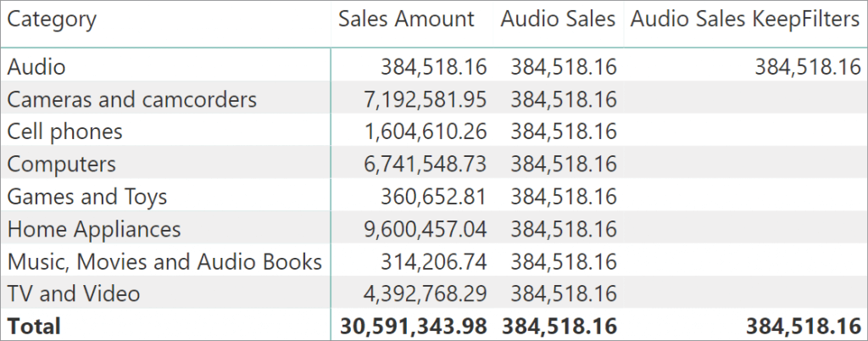Click the Home Appliances category cell
The height and width of the screenshot is (341, 868).
(x=93, y=229)
